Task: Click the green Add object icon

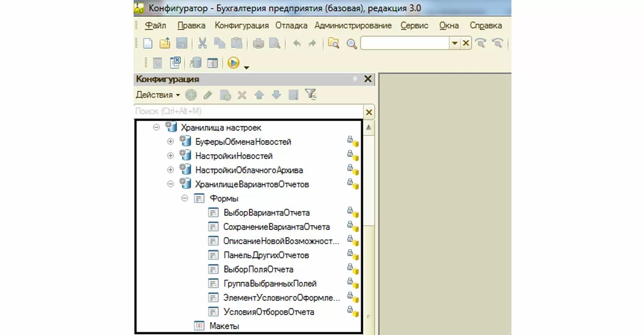Action: click(191, 95)
